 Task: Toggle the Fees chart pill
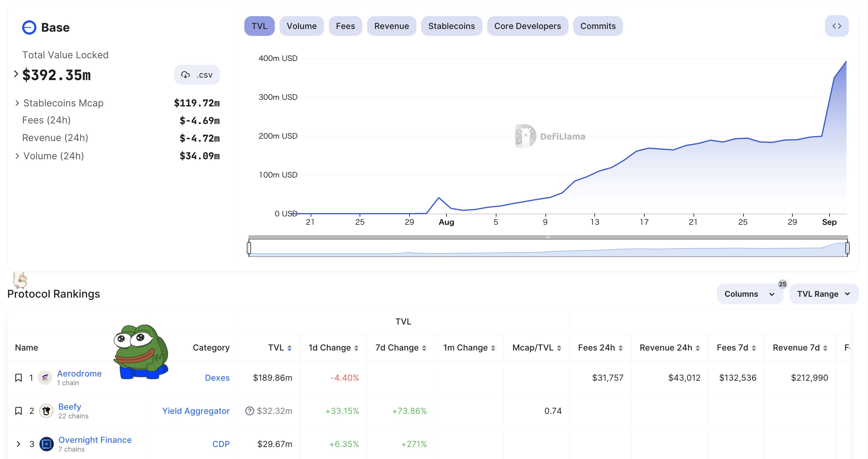pyautogui.click(x=345, y=26)
